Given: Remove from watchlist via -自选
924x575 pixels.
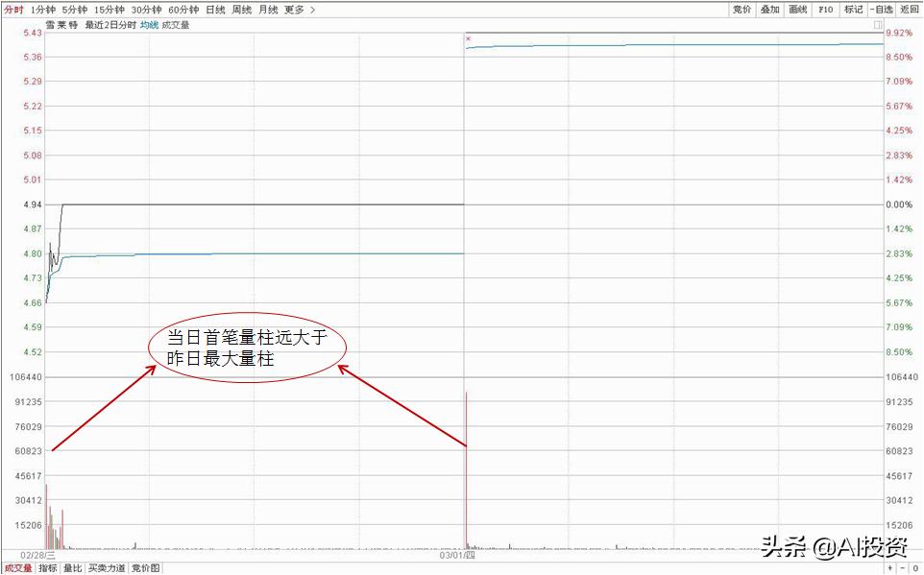Looking at the screenshot, I should pyautogui.click(x=881, y=10).
